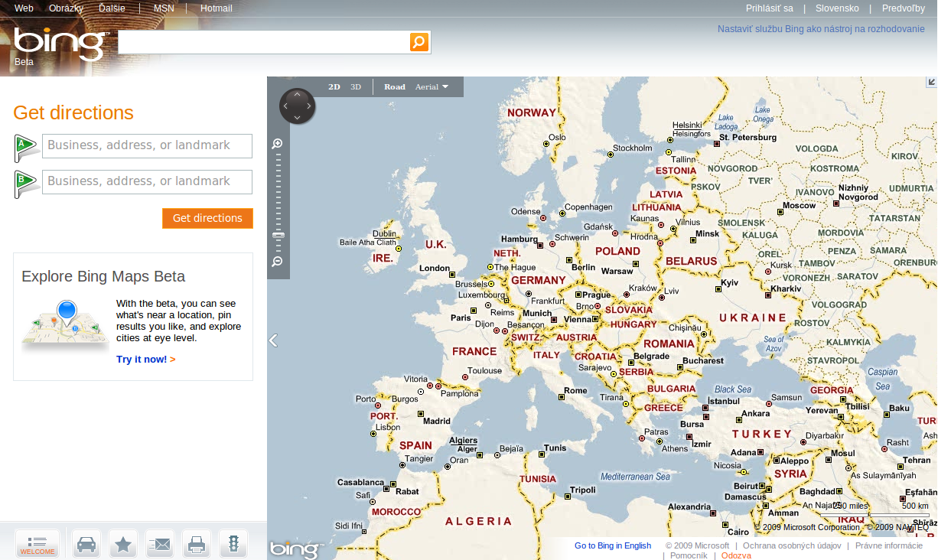The image size is (938, 560).
Task: Click the Stockholm label on the map
Action: [x=632, y=148]
